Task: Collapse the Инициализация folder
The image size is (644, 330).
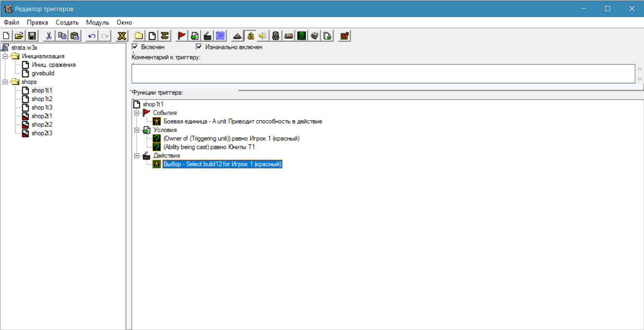Action: tap(5, 56)
